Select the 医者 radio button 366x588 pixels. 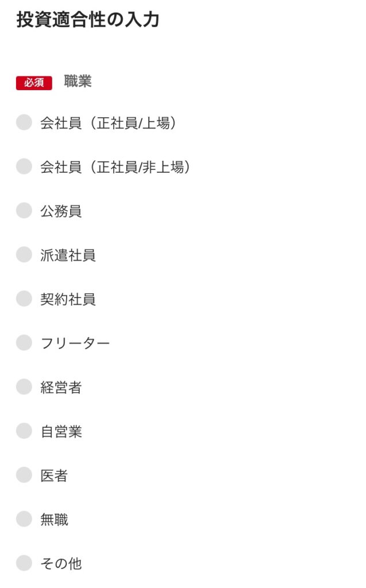[24, 475]
